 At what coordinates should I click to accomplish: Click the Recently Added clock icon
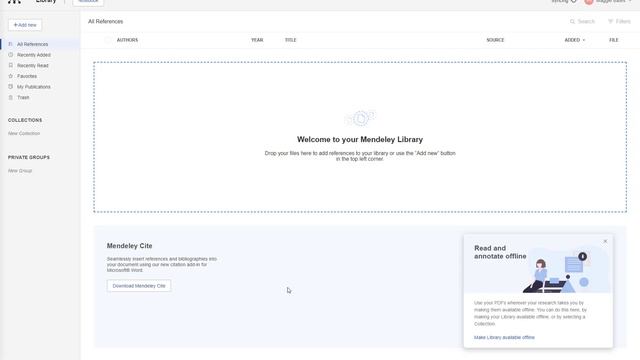coord(11,55)
